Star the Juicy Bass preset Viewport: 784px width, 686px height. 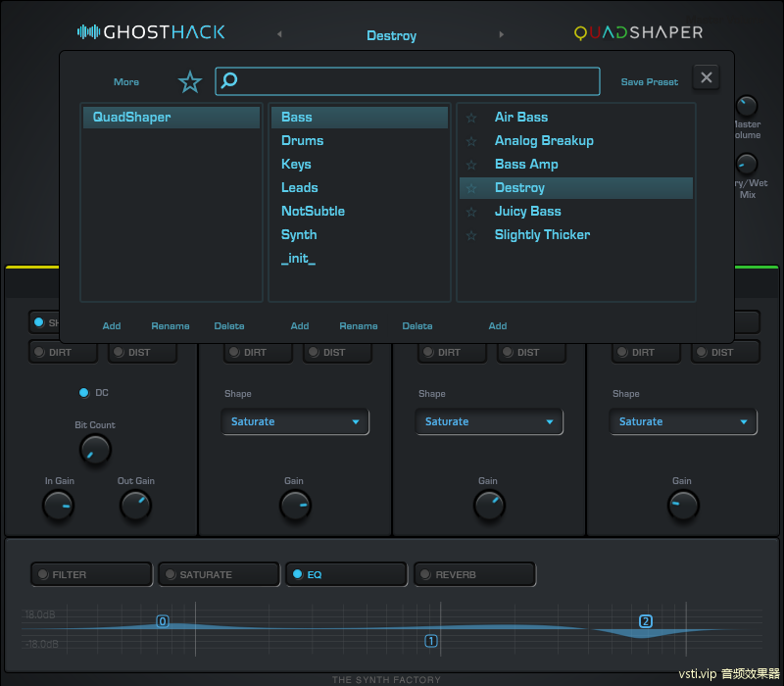point(471,212)
